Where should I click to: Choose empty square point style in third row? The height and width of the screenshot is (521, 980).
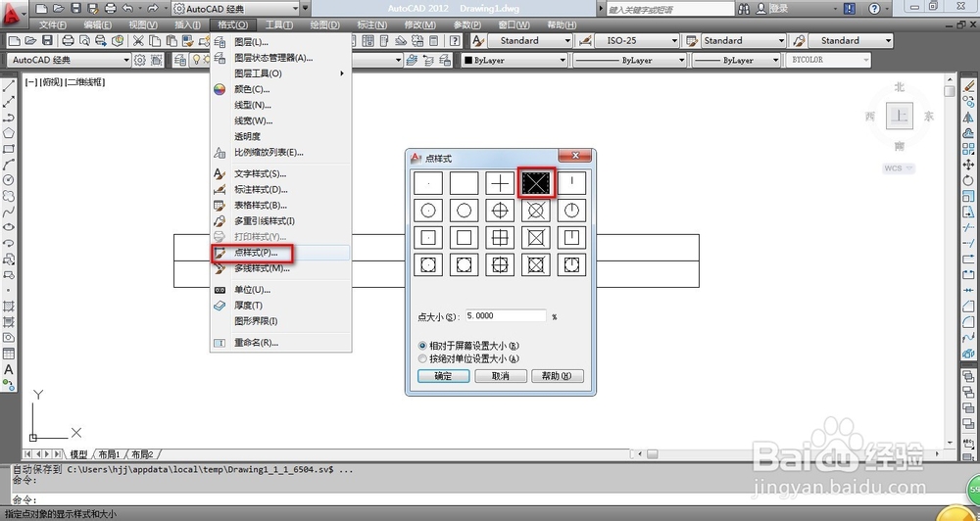[x=464, y=237]
